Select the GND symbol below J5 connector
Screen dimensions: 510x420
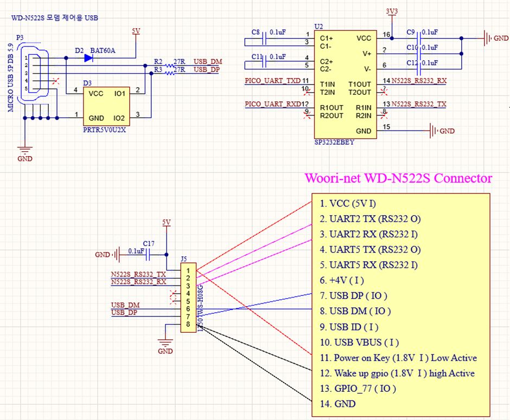tap(165, 347)
